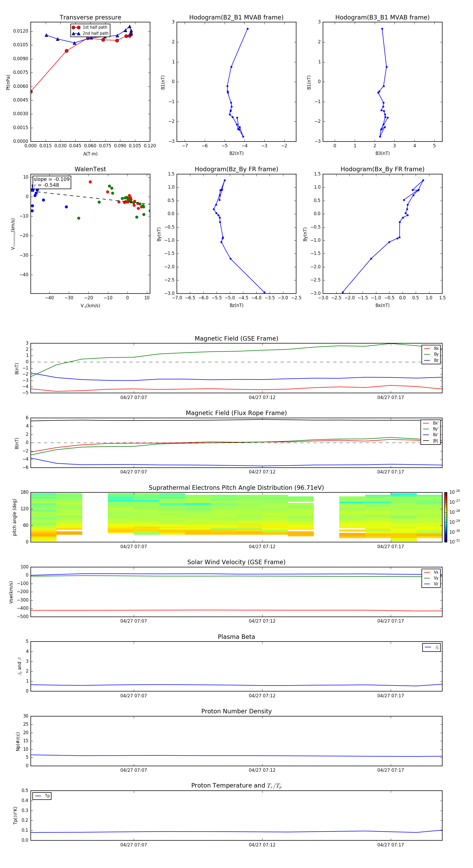
Task: Select the '2nd half path' legend entry
Action: (90, 33)
